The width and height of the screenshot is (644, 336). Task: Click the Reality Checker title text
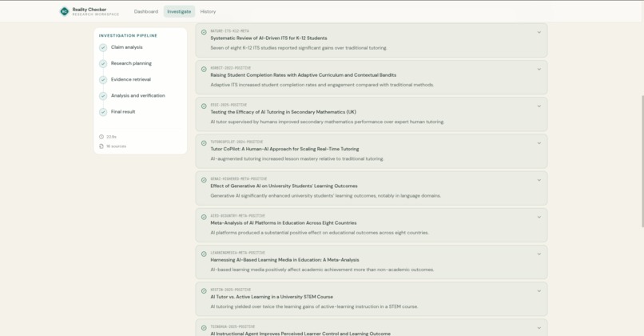[89, 10]
